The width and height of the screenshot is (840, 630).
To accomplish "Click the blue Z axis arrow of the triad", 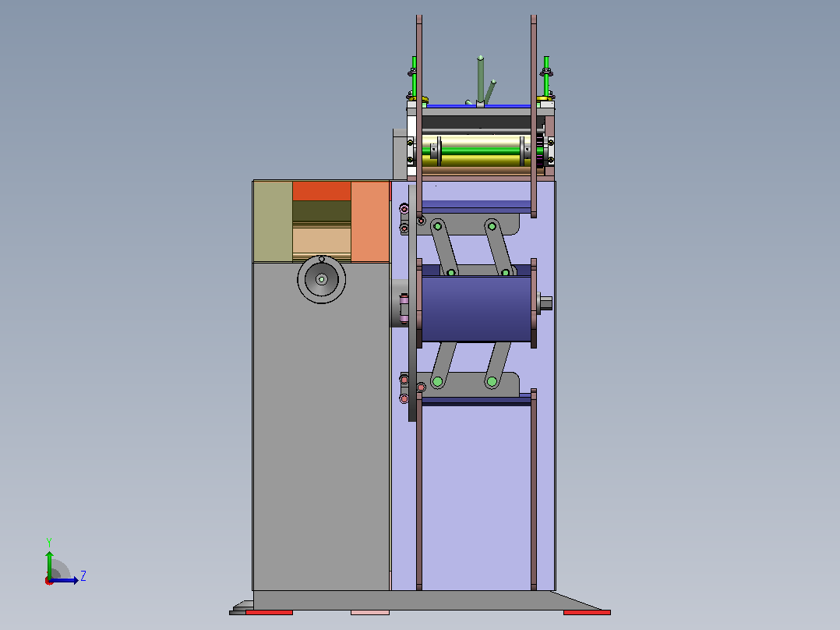I will pos(65,580).
